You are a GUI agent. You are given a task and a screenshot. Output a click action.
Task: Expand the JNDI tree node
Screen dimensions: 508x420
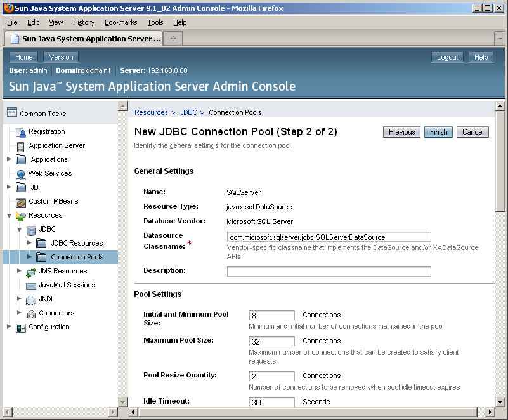click(20, 298)
